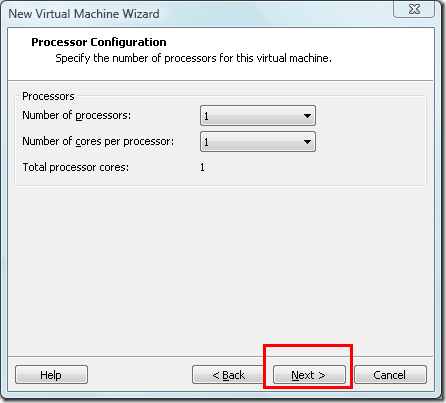Screen dimensions: 446x403
Task: Click the 'Number of cores per processor:' label
Action: coord(98,141)
